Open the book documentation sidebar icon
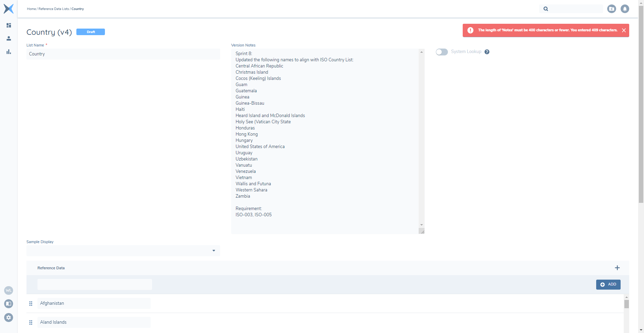Viewport: 644px width, 333px height. [9, 304]
